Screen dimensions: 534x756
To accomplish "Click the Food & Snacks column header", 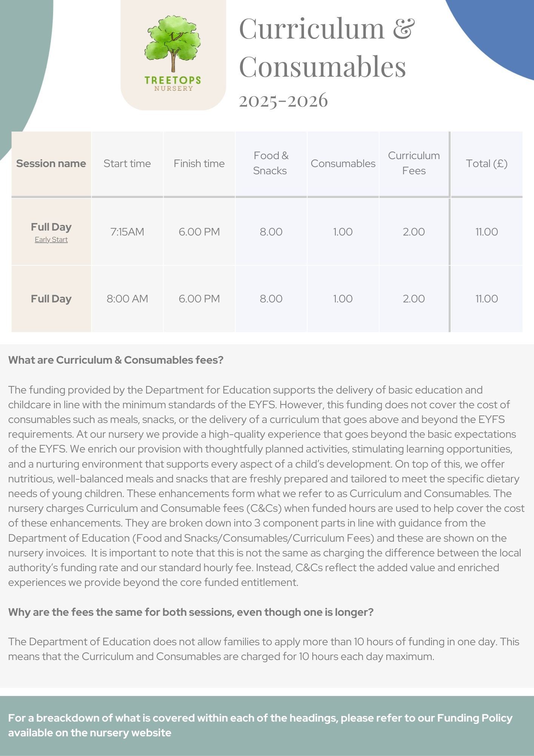I will point(270,163).
